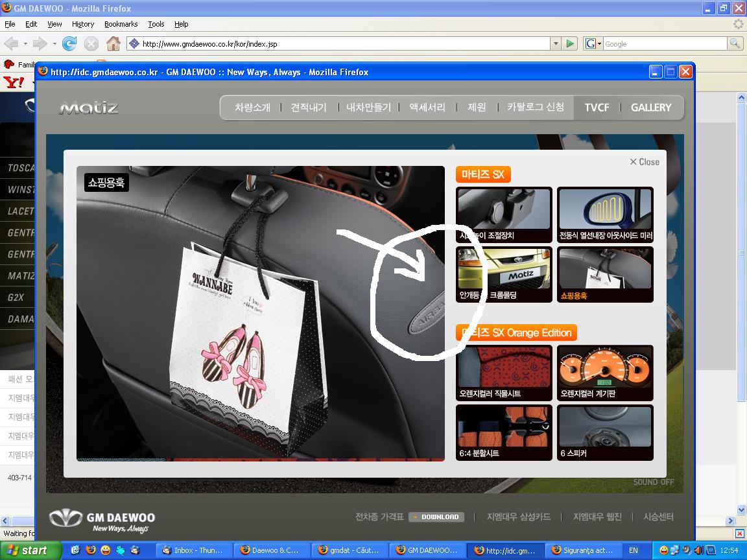
Task: Close the gallery panel with X Close
Action: 645,162
